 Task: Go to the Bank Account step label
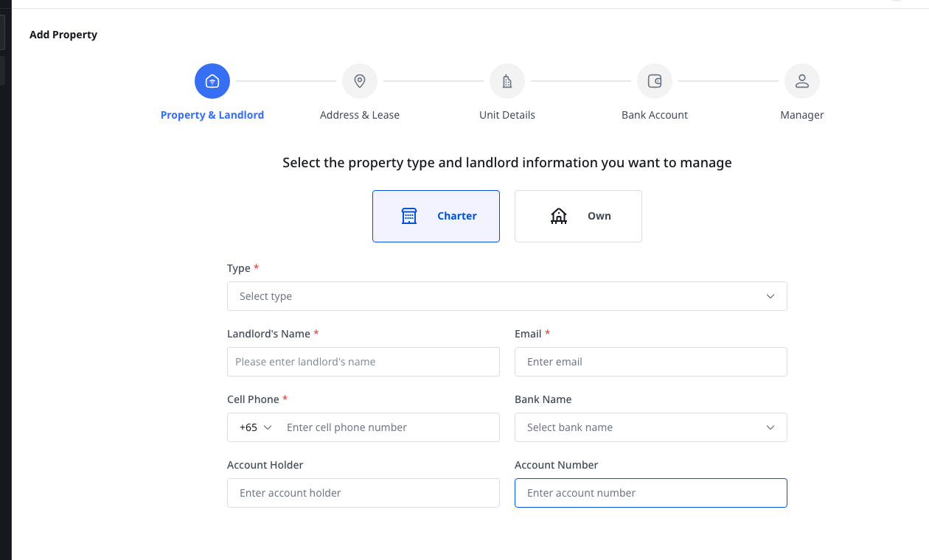click(655, 115)
